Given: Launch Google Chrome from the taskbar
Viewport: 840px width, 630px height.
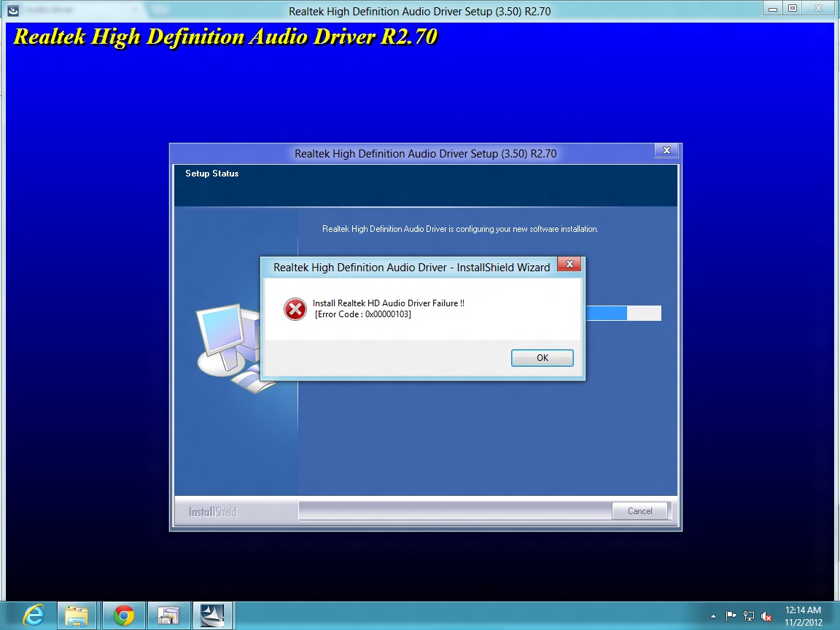Looking at the screenshot, I should tap(124, 615).
